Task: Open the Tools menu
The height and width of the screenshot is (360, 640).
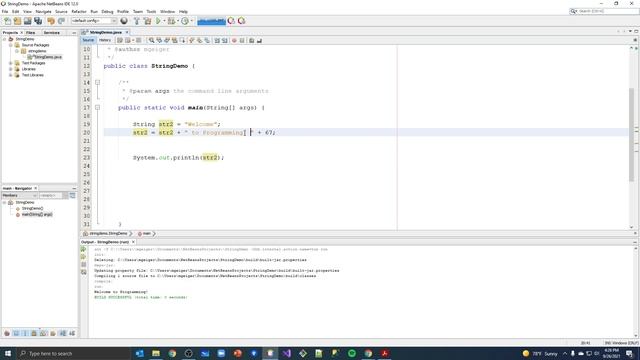Action: [151, 11]
